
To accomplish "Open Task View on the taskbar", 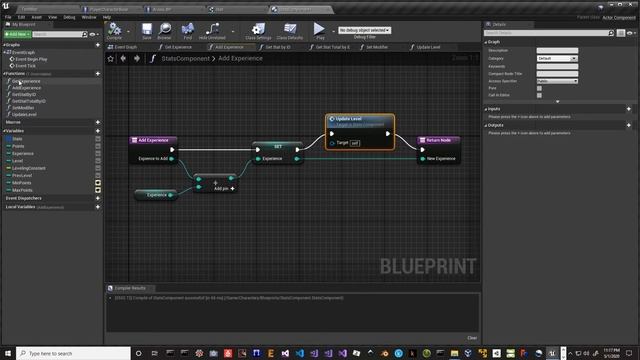I will [x=154, y=353].
